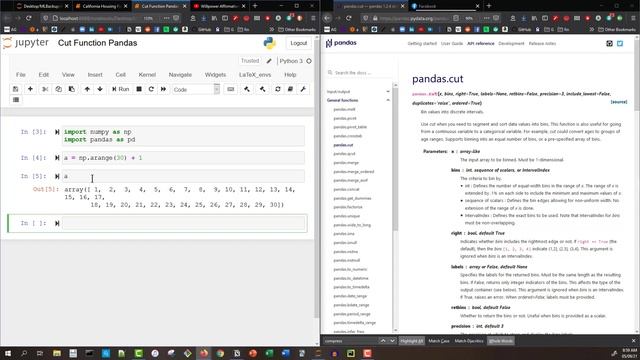Open Getting started docs link

tap(422, 43)
